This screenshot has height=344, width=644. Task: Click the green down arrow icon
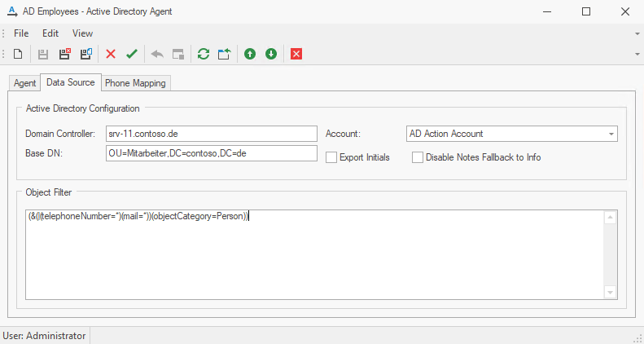point(271,54)
